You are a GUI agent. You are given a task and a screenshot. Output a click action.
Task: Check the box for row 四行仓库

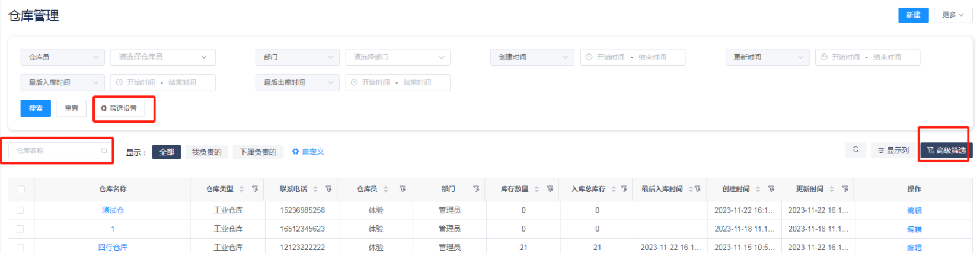coord(20,247)
